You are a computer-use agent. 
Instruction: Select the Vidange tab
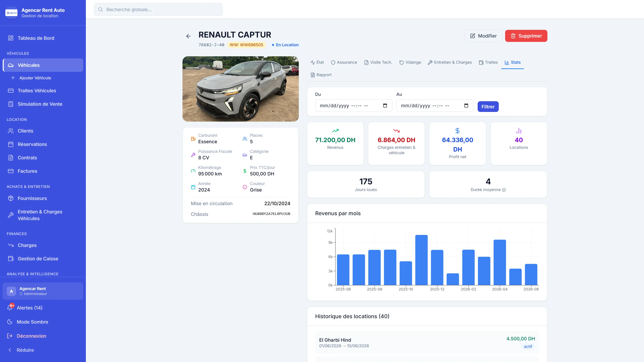pyautogui.click(x=410, y=63)
